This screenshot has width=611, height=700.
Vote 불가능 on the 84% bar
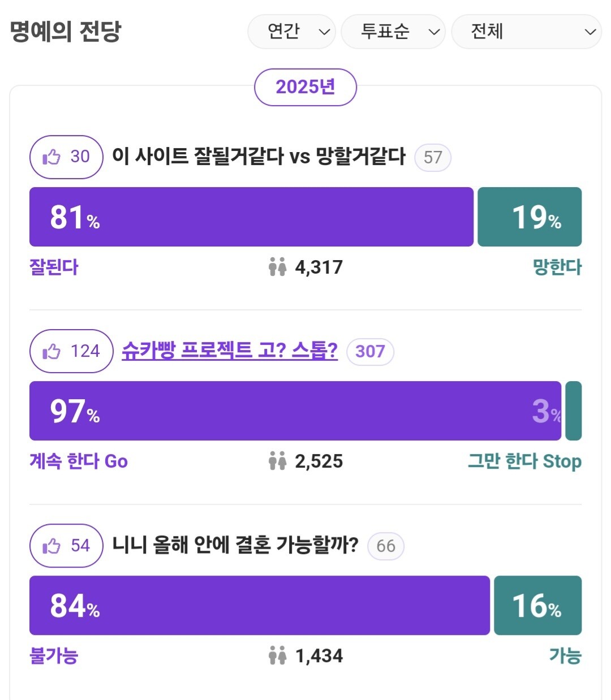pos(259,605)
